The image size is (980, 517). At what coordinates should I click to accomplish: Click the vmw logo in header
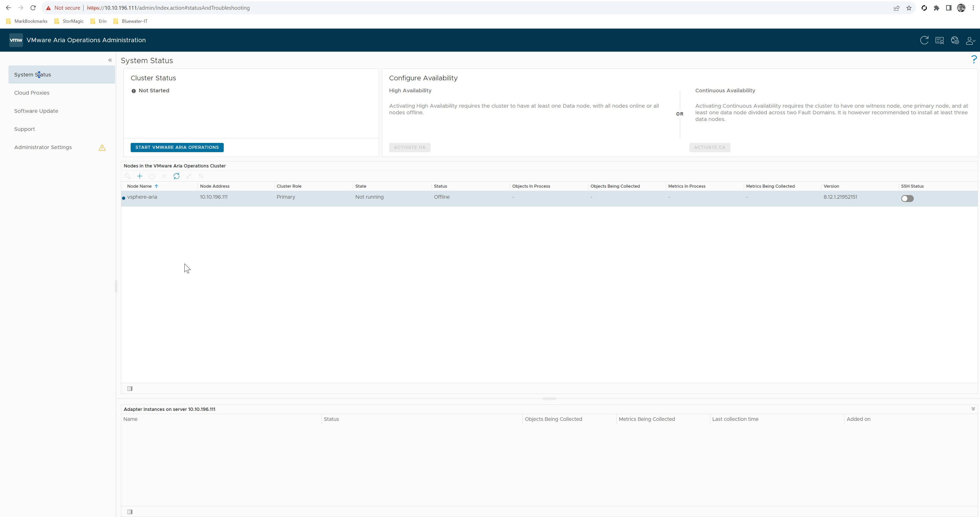click(16, 40)
